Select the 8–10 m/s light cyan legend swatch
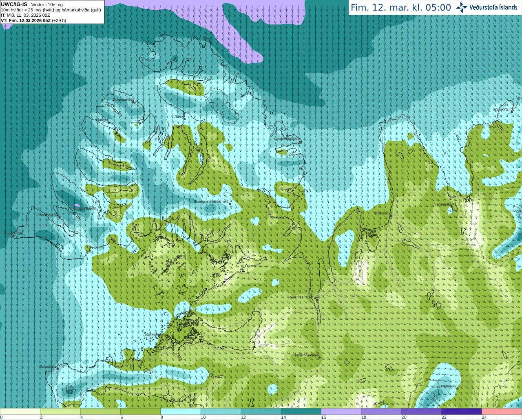This screenshot has width=522, height=420. pyautogui.click(x=181, y=411)
